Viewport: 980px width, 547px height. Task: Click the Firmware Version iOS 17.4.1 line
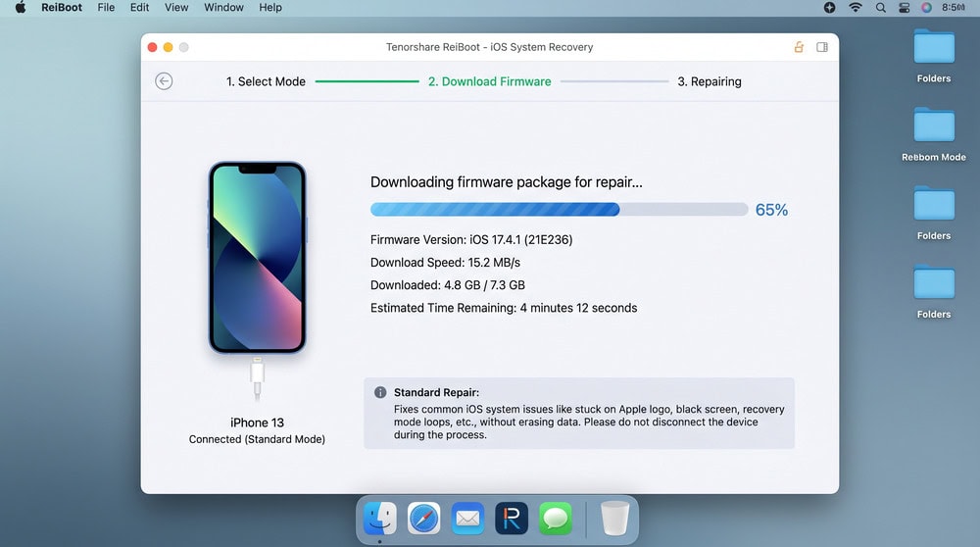[x=471, y=239]
